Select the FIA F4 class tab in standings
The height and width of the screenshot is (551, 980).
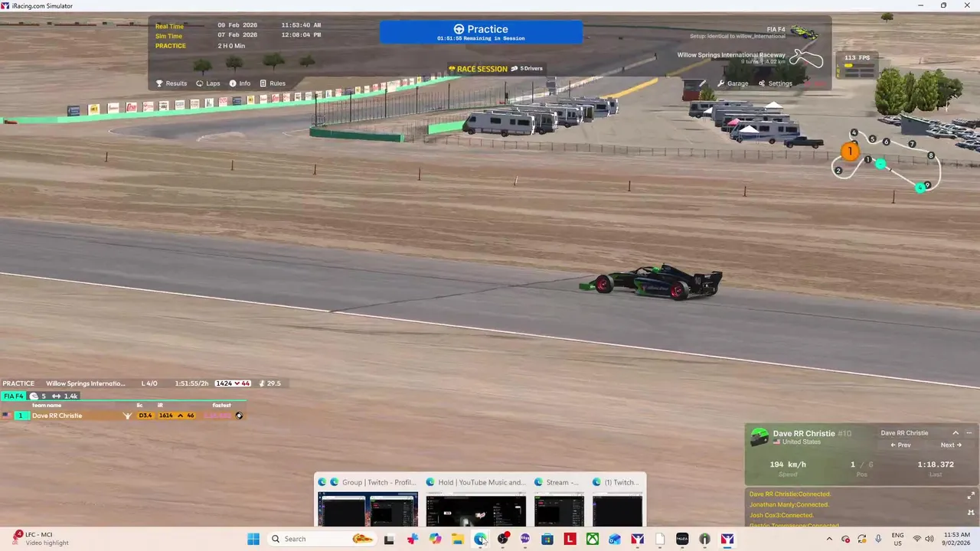tap(14, 396)
